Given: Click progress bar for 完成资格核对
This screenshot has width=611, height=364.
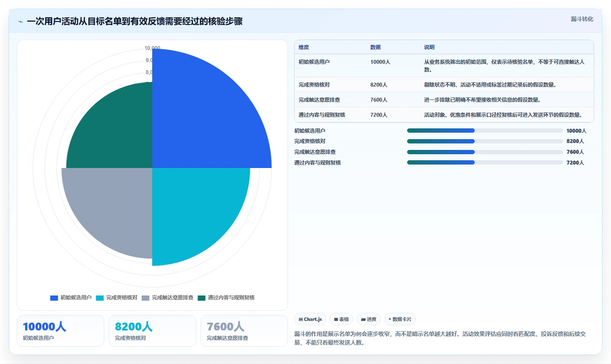Looking at the screenshot, I should pos(485,141).
